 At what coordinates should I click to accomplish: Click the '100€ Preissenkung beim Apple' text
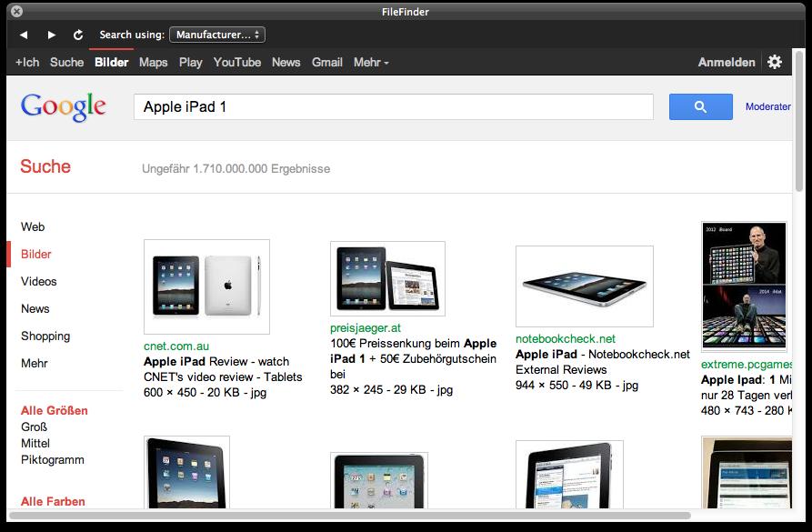tap(413, 344)
